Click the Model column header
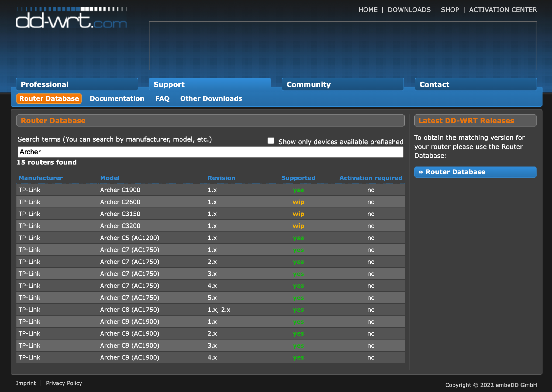The image size is (552, 392). 110,178
